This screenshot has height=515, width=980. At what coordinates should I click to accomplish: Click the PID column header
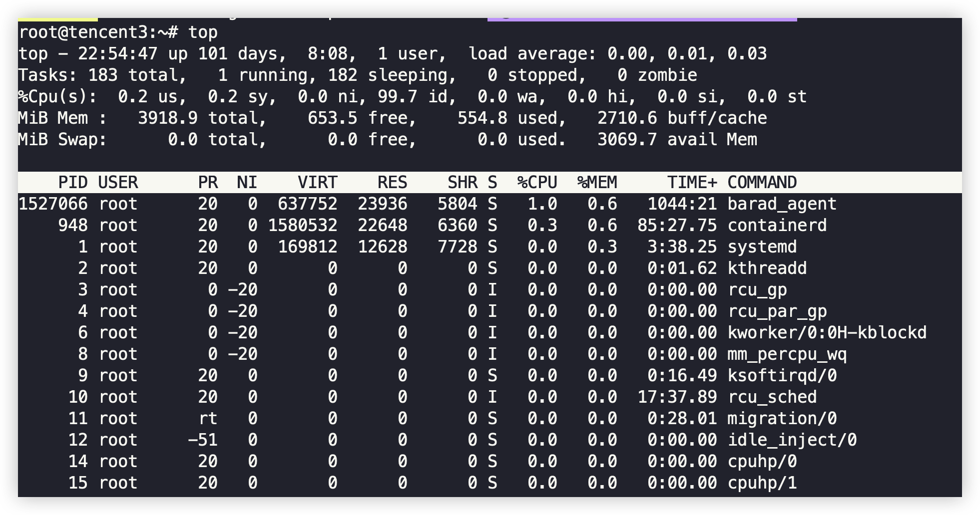point(73,183)
